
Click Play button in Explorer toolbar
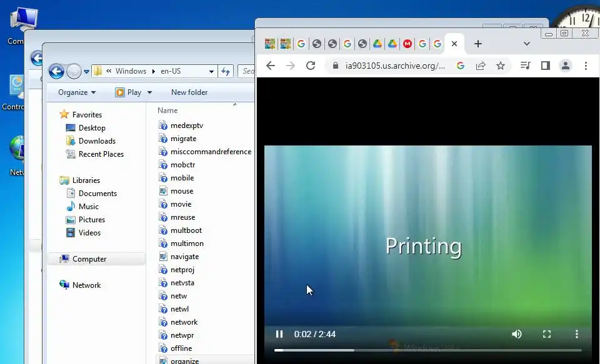coord(129,92)
